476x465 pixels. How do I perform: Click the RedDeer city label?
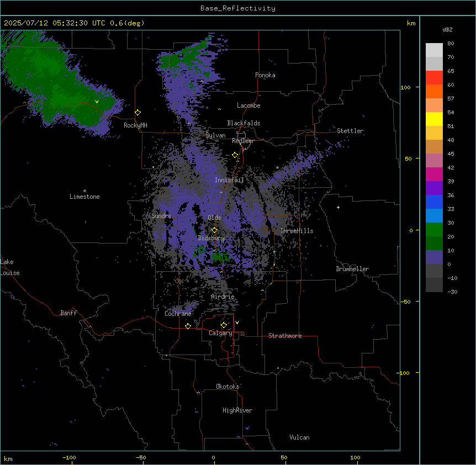point(243,141)
